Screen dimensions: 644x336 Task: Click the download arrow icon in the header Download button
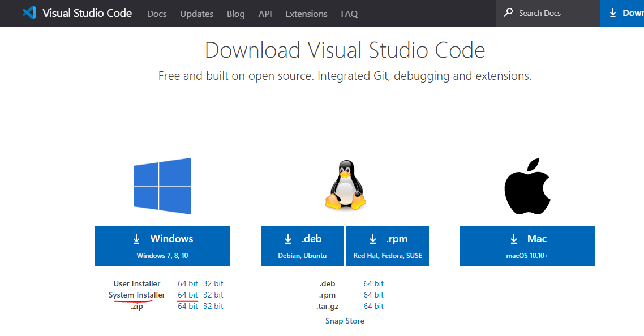click(x=613, y=13)
